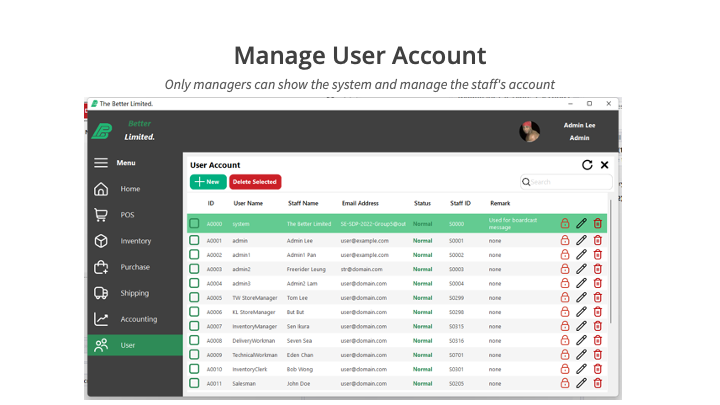Lock the admin1 account A0002

click(x=565, y=254)
